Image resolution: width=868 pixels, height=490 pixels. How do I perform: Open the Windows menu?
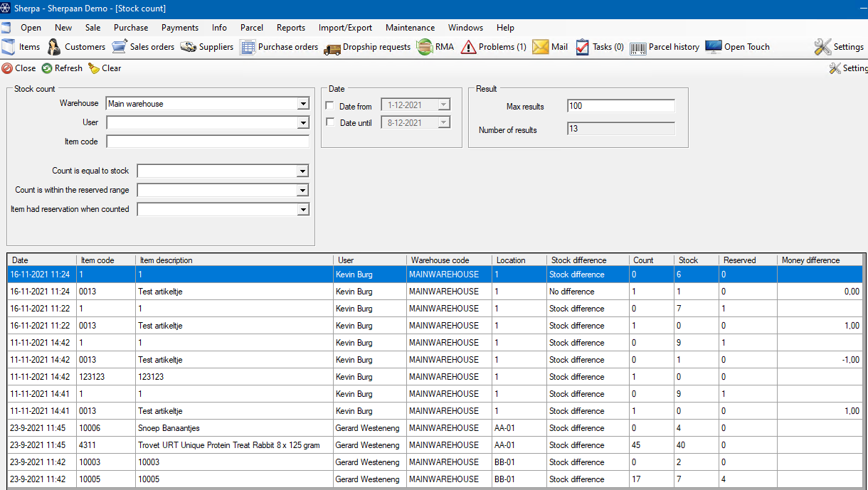pyautogui.click(x=465, y=28)
